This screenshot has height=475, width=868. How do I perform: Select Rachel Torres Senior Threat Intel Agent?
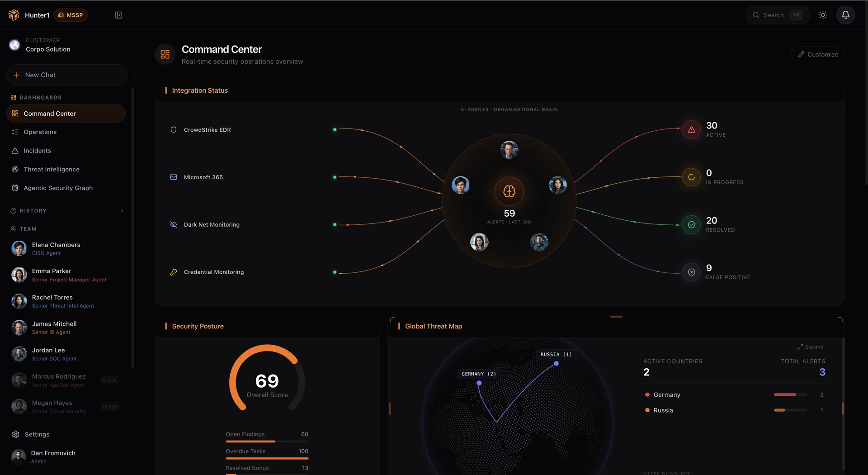66,301
